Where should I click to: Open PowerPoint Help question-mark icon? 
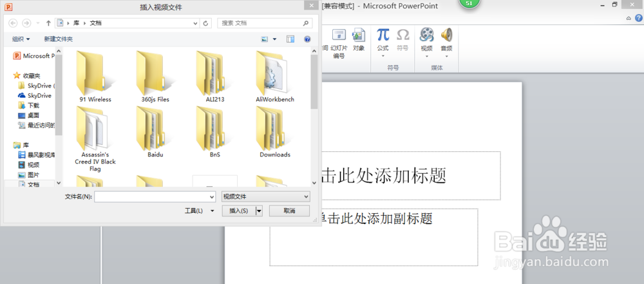[x=639, y=18]
